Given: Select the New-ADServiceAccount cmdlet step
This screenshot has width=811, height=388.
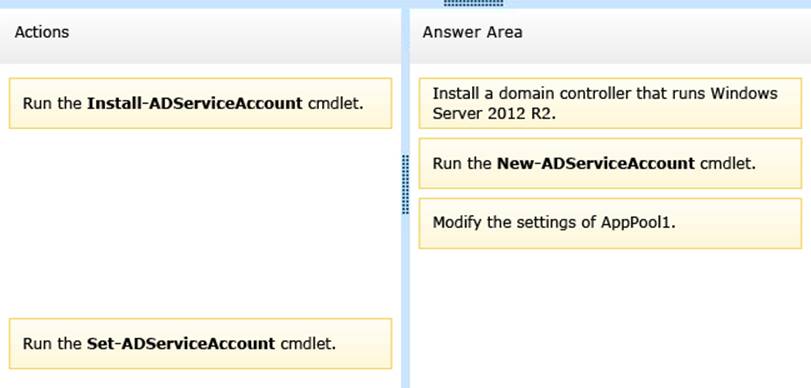Looking at the screenshot, I should [x=610, y=163].
